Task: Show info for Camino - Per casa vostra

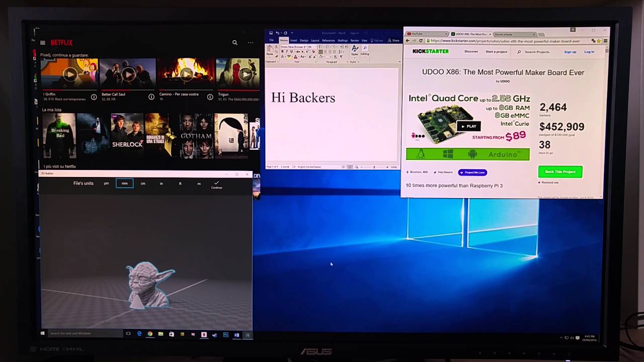Action: 210,97
